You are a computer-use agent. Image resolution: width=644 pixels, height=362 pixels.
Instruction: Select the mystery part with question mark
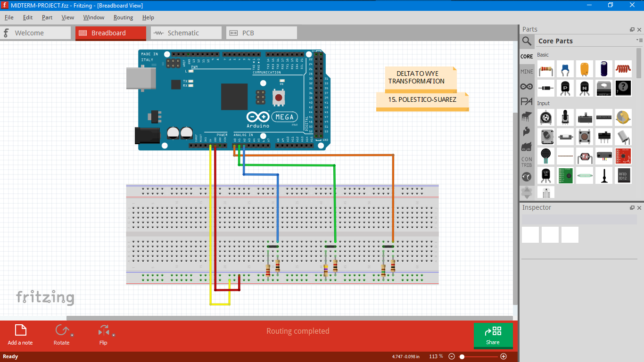[x=623, y=88]
